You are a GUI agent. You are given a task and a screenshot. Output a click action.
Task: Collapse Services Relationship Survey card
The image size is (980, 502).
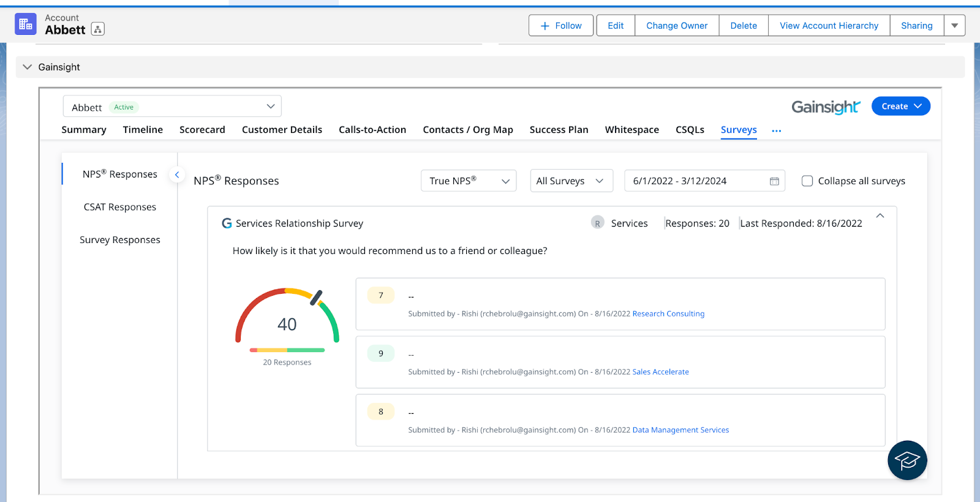(880, 215)
